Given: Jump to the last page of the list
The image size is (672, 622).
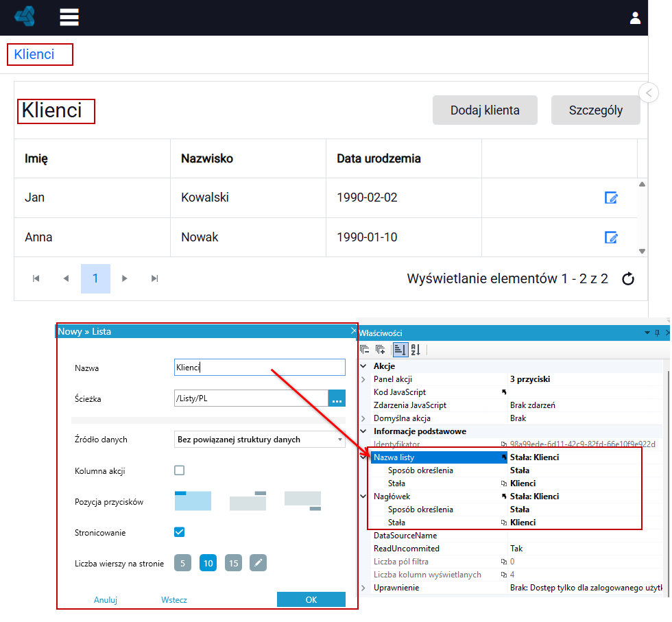Looking at the screenshot, I should click(x=155, y=278).
